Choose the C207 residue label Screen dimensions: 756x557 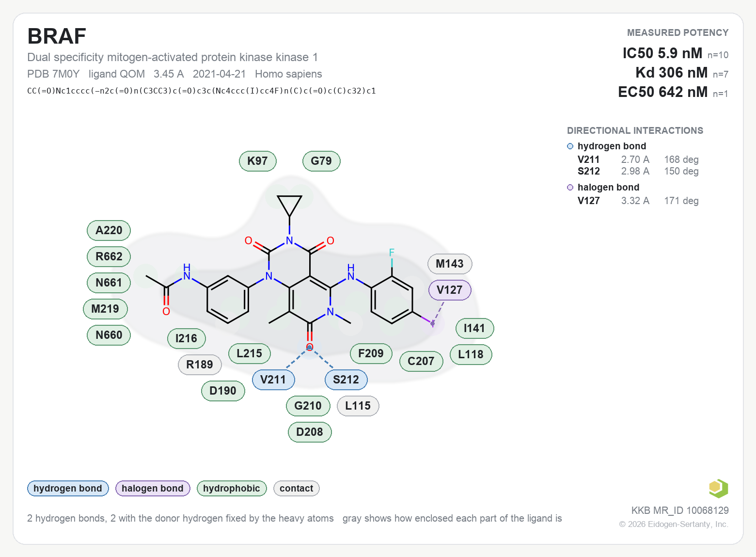coord(421,361)
